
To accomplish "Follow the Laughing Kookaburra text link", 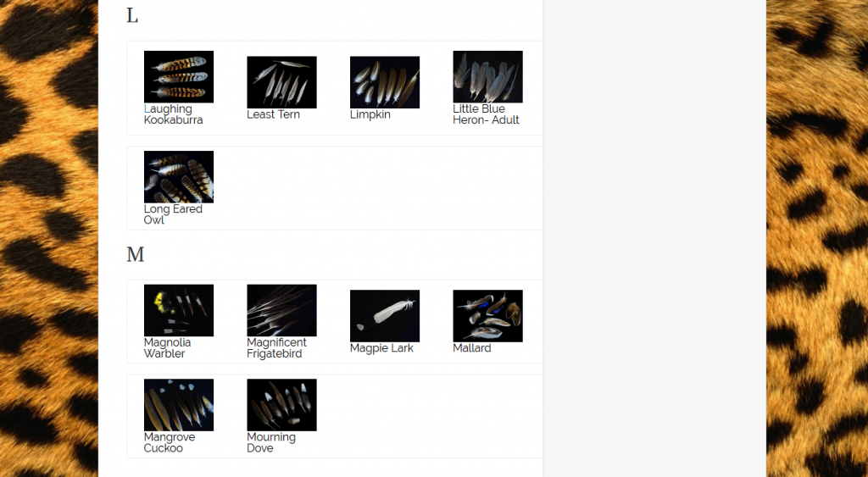I will click(x=173, y=114).
